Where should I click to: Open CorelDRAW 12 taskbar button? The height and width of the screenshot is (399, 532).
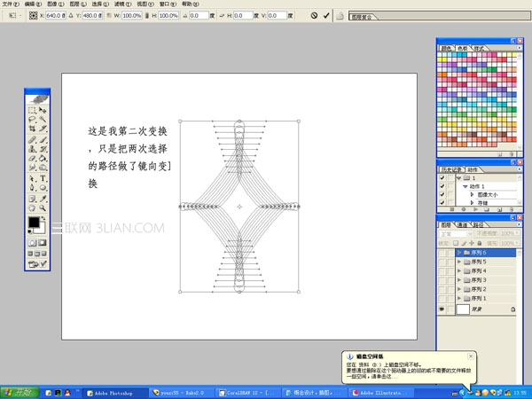pos(247,393)
